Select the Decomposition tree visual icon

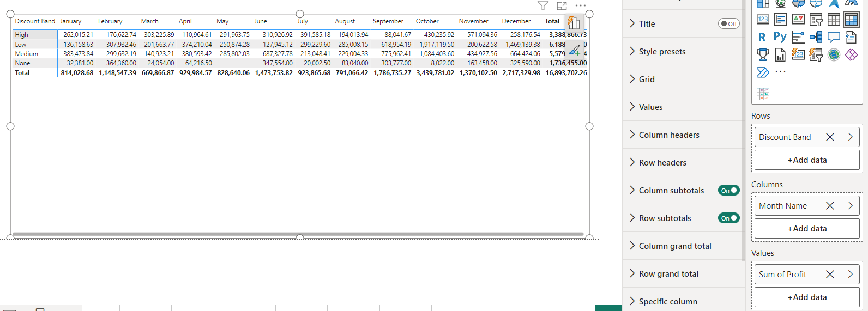pos(816,37)
